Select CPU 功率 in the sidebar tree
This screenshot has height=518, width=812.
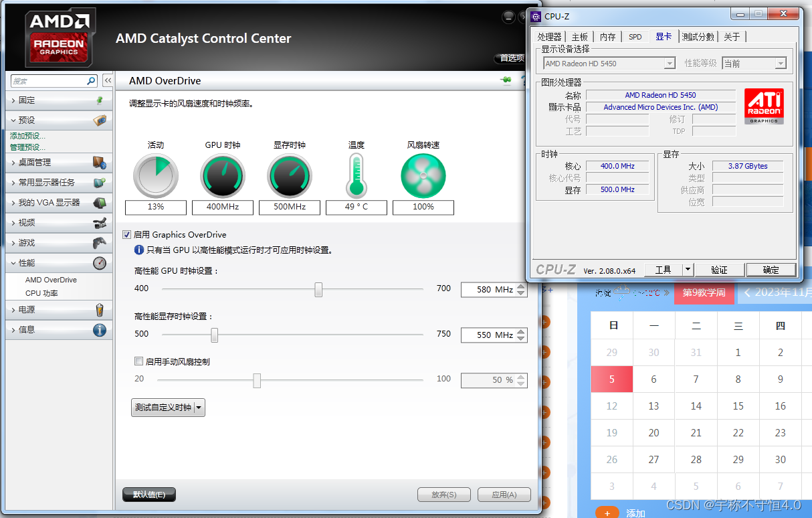(x=41, y=293)
